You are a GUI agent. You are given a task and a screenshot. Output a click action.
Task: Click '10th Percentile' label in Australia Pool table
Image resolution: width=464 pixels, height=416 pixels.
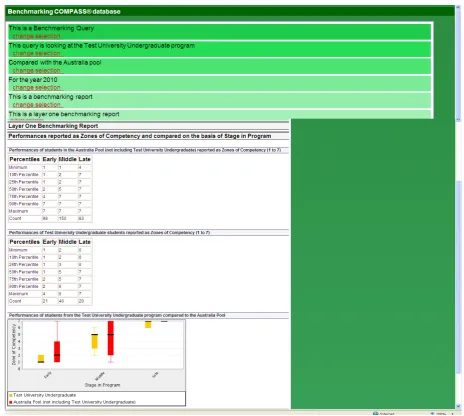24,175
